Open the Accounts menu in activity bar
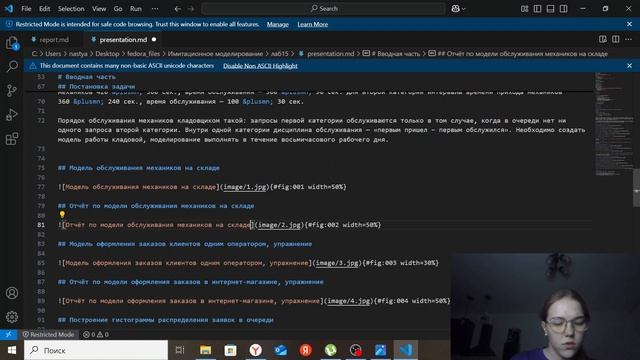The height and width of the screenshot is (360, 640). coord(12,293)
